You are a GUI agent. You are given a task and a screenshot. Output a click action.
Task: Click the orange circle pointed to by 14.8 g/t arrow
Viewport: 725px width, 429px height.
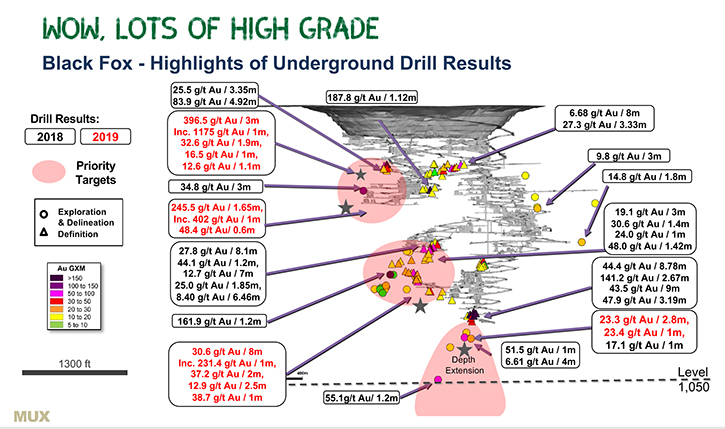(582, 242)
